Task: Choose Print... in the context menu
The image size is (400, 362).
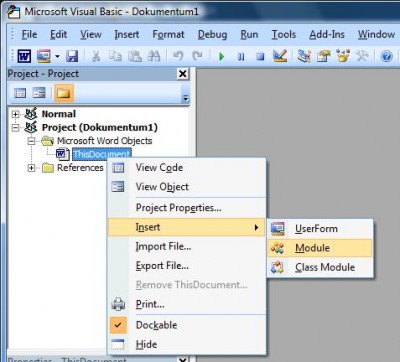Action: click(187, 304)
